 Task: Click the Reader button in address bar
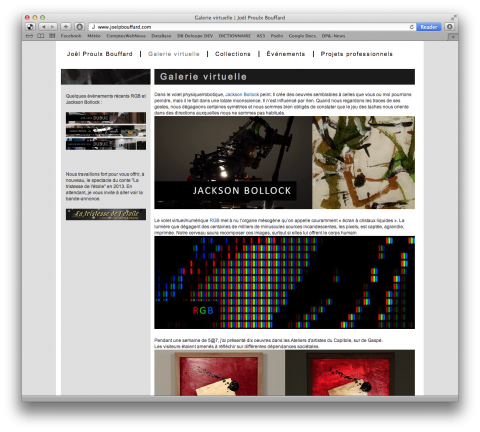point(429,27)
